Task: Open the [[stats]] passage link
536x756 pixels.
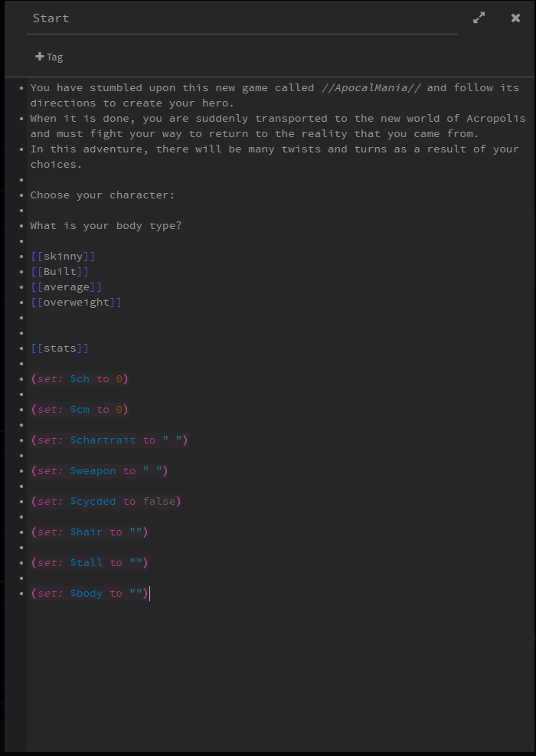Action: click(x=60, y=348)
